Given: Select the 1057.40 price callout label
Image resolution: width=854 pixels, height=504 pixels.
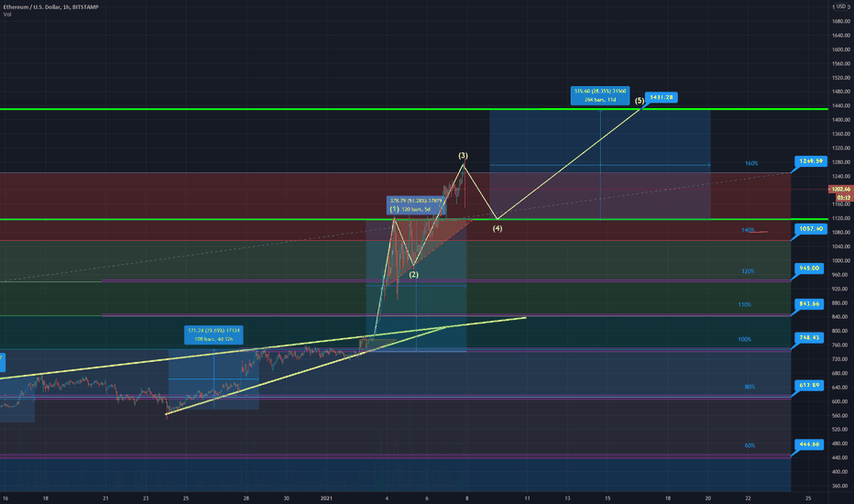Looking at the screenshot, I should point(811,229).
